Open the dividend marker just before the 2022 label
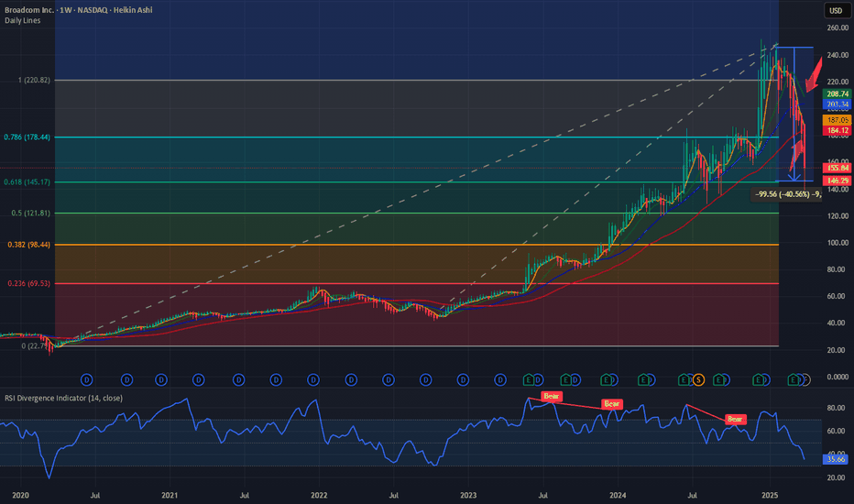 pyautogui.click(x=313, y=379)
